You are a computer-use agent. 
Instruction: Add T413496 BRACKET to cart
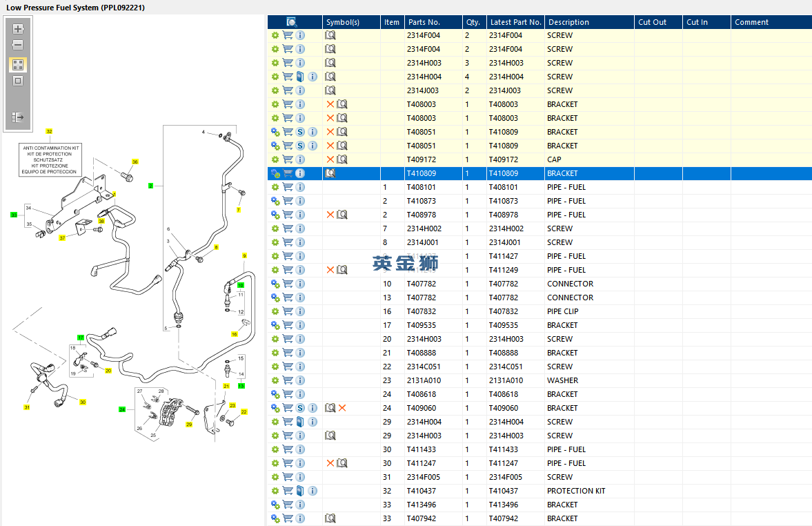288,505
